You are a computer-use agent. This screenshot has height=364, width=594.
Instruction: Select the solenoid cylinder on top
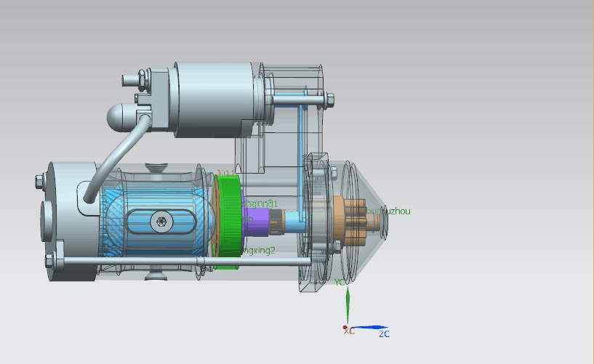(x=211, y=98)
